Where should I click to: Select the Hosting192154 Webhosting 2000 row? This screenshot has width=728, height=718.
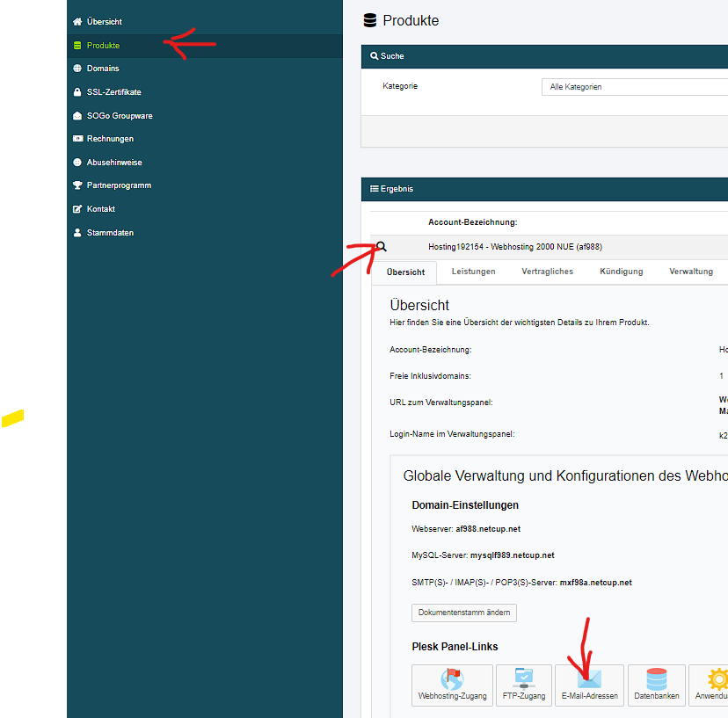point(515,247)
